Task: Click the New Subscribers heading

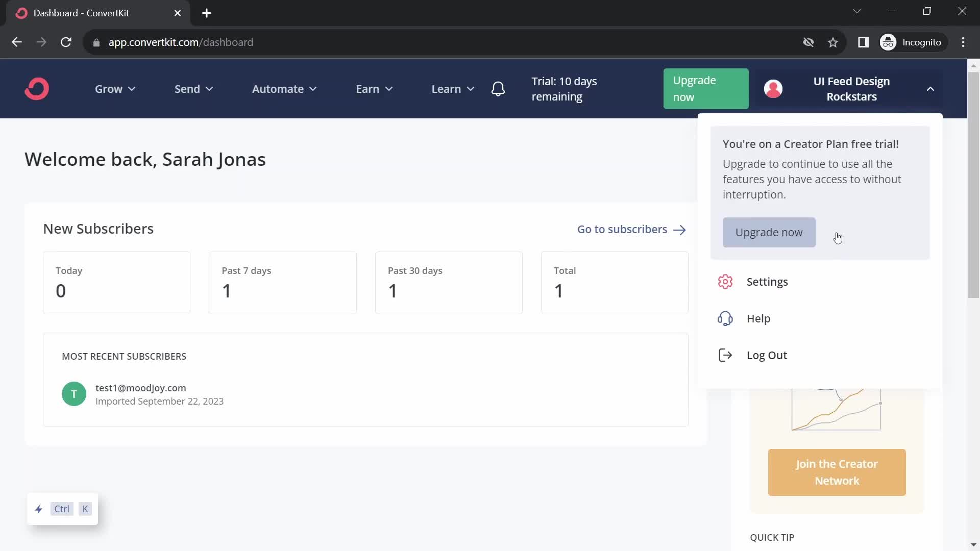Action: 98,229
